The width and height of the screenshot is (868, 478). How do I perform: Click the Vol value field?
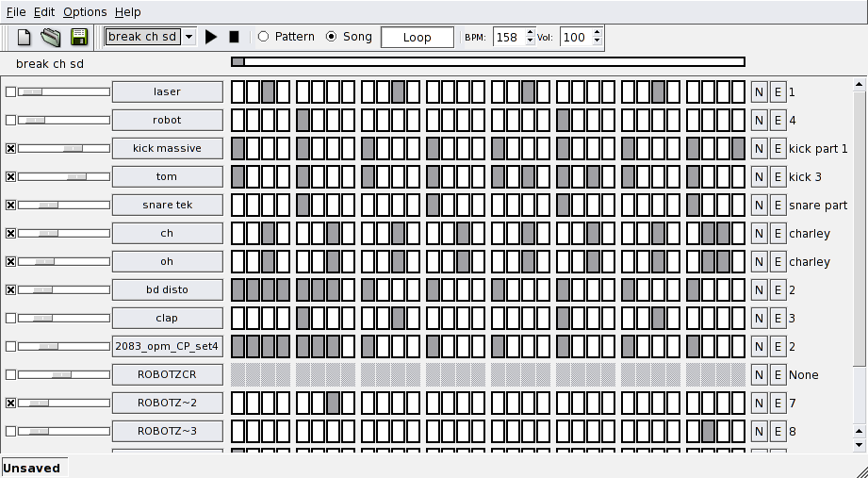pyautogui.click(x=575, y=37)
